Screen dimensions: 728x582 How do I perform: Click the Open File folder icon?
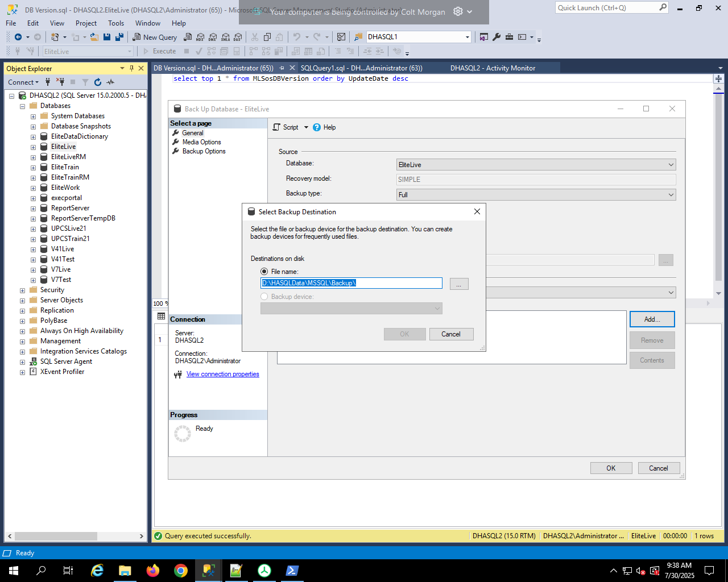point(94,37)
